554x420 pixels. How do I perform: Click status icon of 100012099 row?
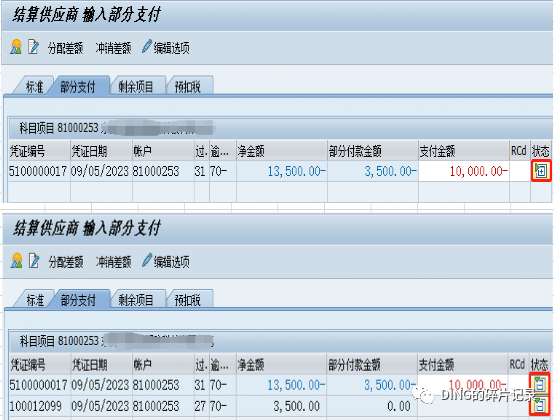pyautogui.click(x=540, y=405)
